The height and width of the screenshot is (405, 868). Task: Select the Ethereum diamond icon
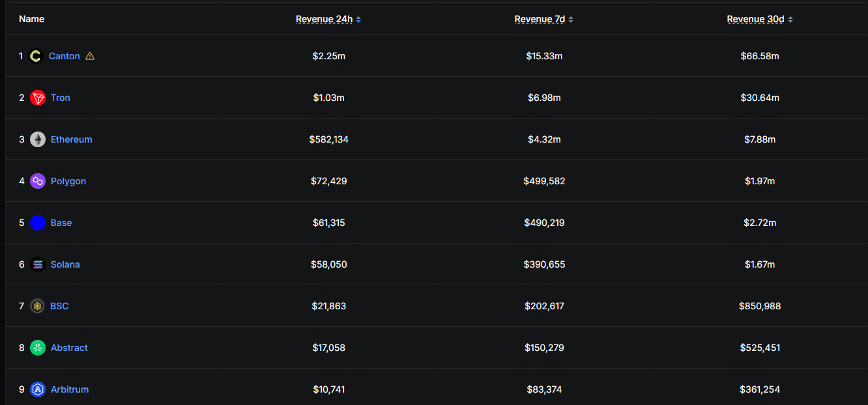[37, 139]
